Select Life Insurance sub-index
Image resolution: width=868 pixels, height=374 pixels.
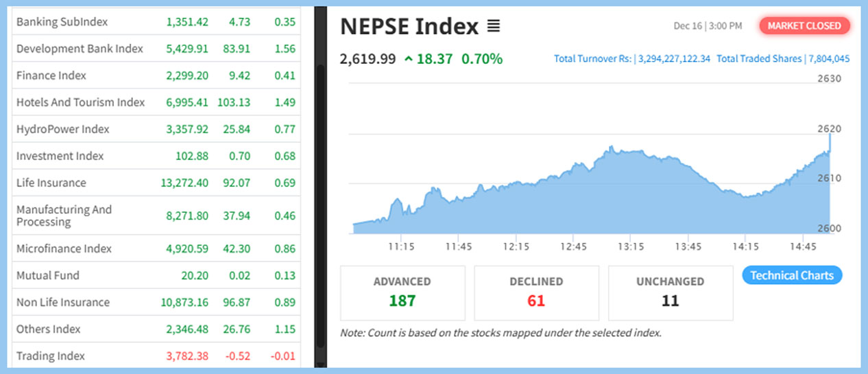pyautogui.click(x=51, y=183)
